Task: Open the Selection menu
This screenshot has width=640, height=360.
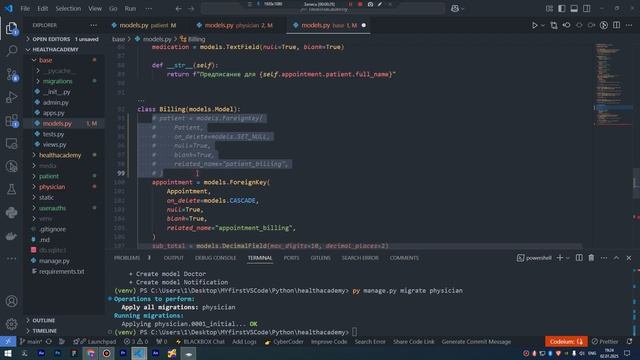Action: (68, 8)
